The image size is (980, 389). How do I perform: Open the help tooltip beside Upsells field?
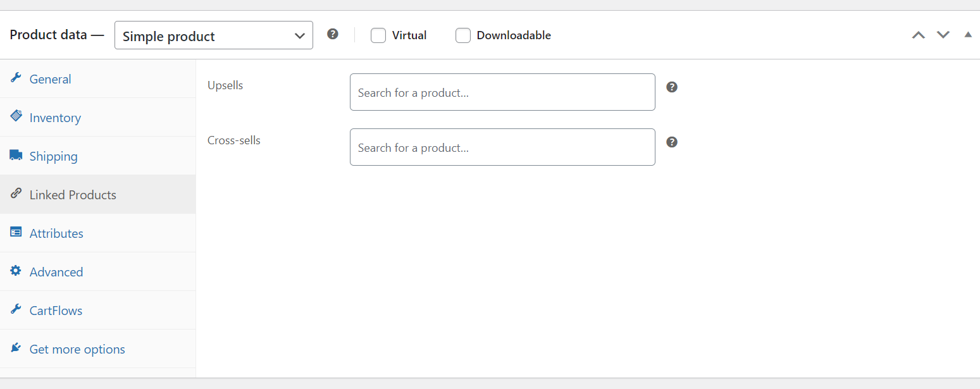671,87
